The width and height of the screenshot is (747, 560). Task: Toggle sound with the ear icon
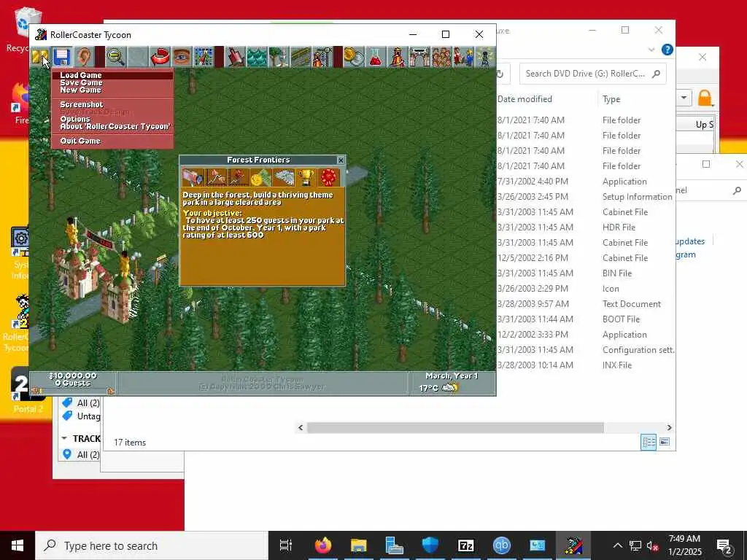pyautogui.click(x=84, y=57)
